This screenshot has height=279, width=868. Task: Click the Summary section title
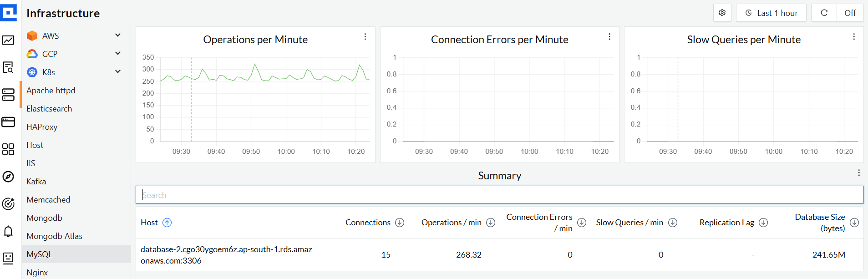(x=499, y=176)
